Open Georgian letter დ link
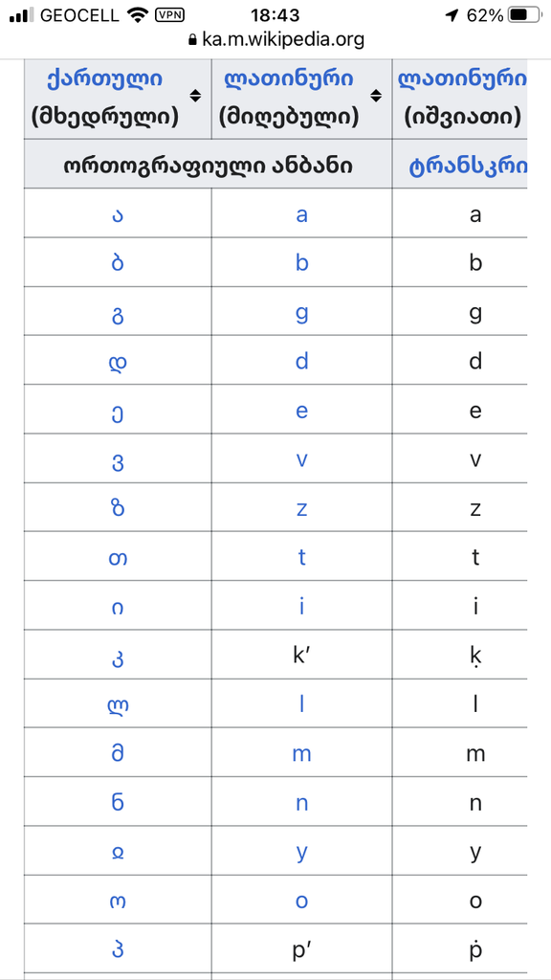Image resolution: width=551 pixels, height=980 pixels. [x=118, y=362]
